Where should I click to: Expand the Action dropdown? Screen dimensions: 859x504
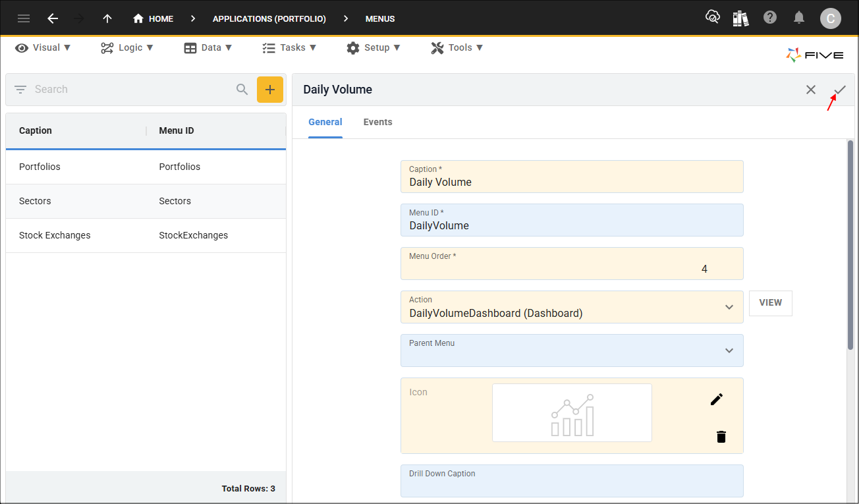pyautogui.click(x=729, y=307)
